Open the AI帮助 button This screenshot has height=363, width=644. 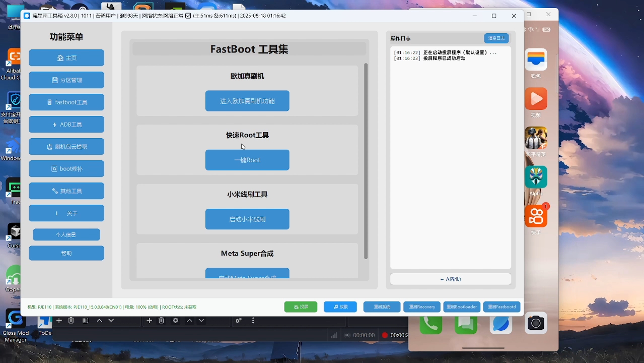click(451, 279)
